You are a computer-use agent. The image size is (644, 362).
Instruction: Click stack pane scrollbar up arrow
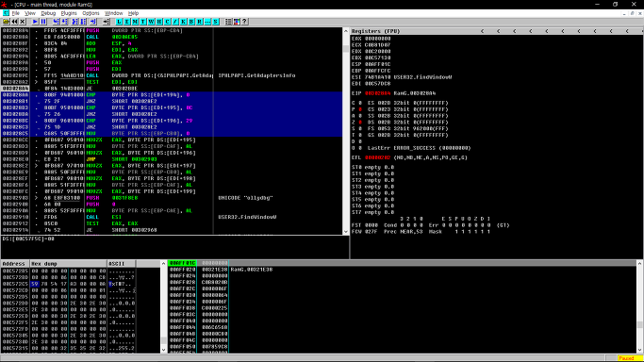[x=640, y=263]
